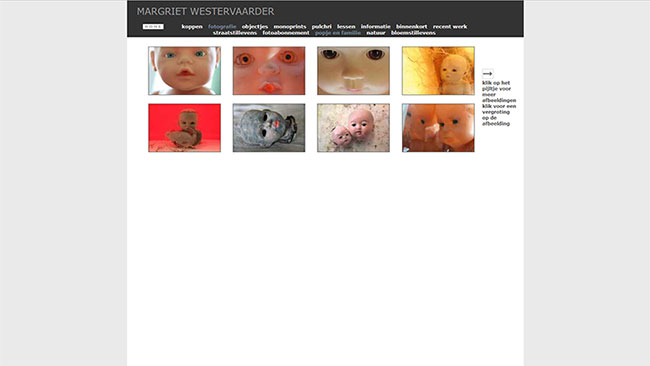The image size is (650, 366).
Task: Go to the objectjes section
Action: click(x=255, y=27)
